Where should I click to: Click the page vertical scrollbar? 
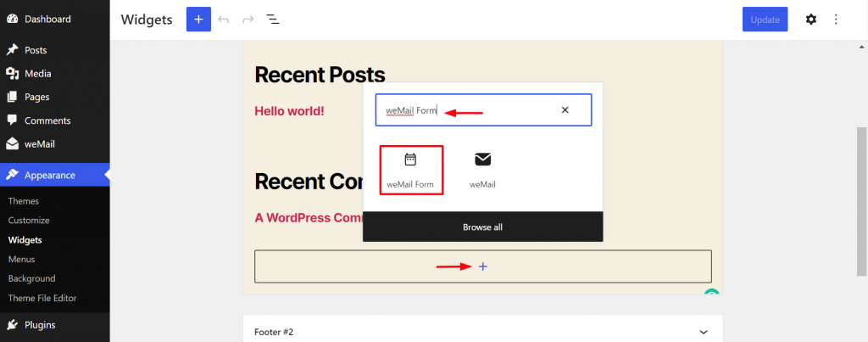(861, 200)
